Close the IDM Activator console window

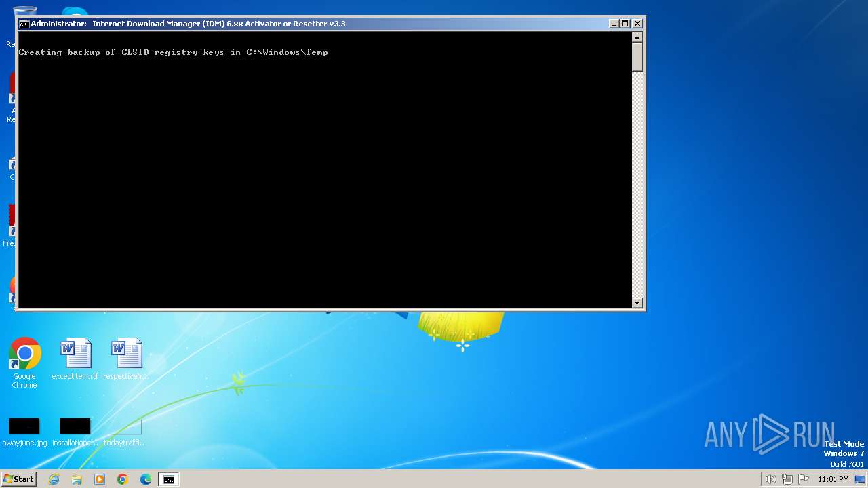coord(637,24)
